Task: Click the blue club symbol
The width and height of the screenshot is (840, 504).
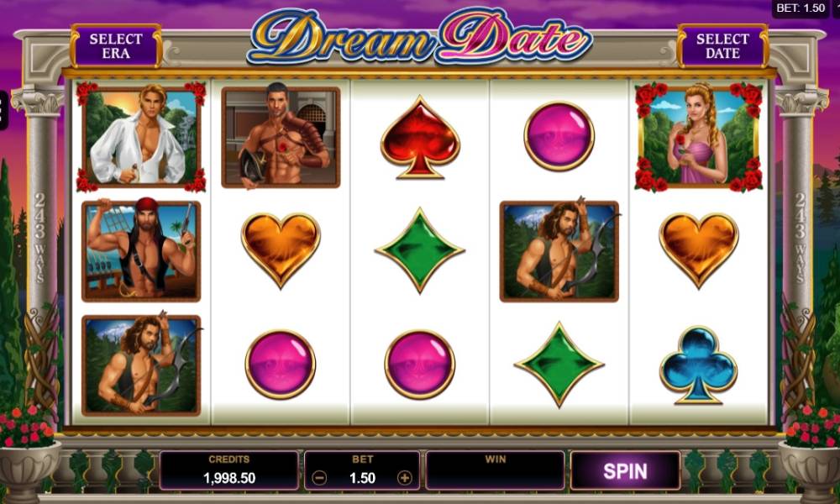Action: pyautogui.click(x=698, y=365)
